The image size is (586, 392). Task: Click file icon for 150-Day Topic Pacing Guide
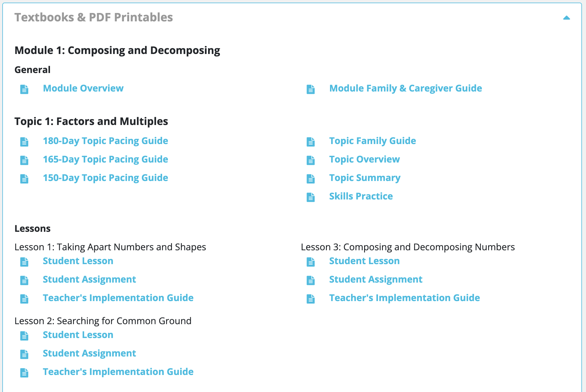[24, 179]
